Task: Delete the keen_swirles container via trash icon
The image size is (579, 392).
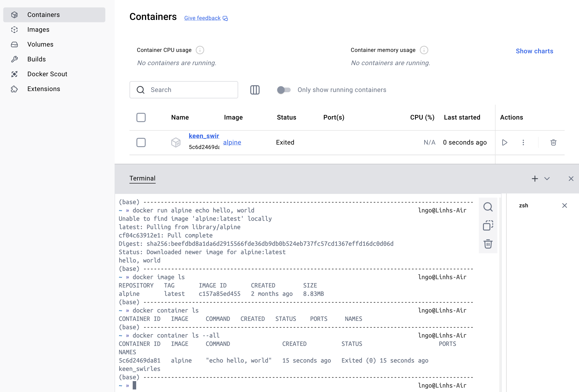Action: click(553, 142)
